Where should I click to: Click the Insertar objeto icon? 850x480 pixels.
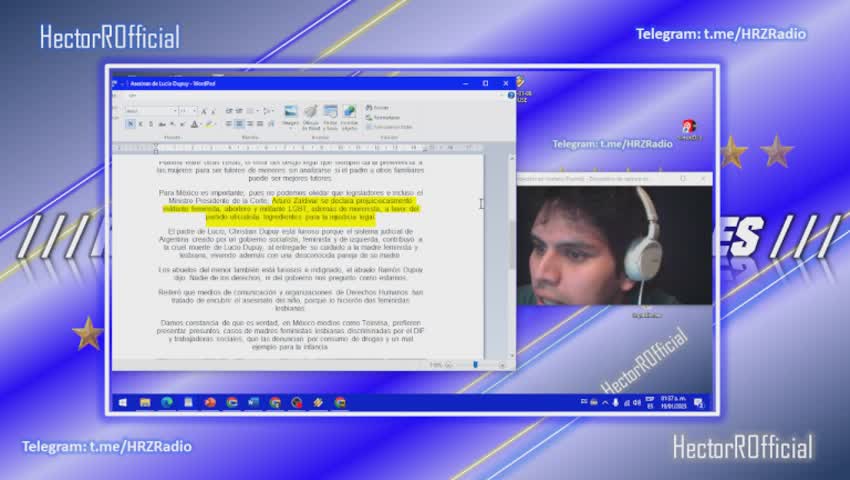click(350, 117)
